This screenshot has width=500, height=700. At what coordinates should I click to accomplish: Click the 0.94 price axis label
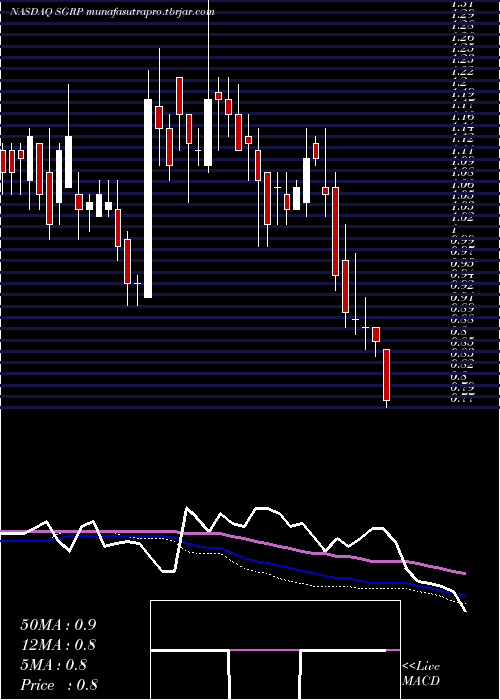point(463,275)
